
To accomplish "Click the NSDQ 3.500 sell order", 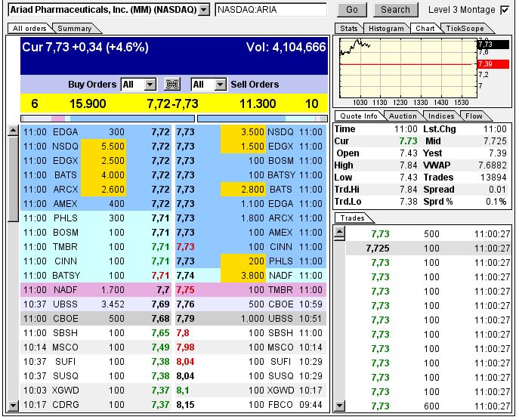I will click(x=251, y=132).
